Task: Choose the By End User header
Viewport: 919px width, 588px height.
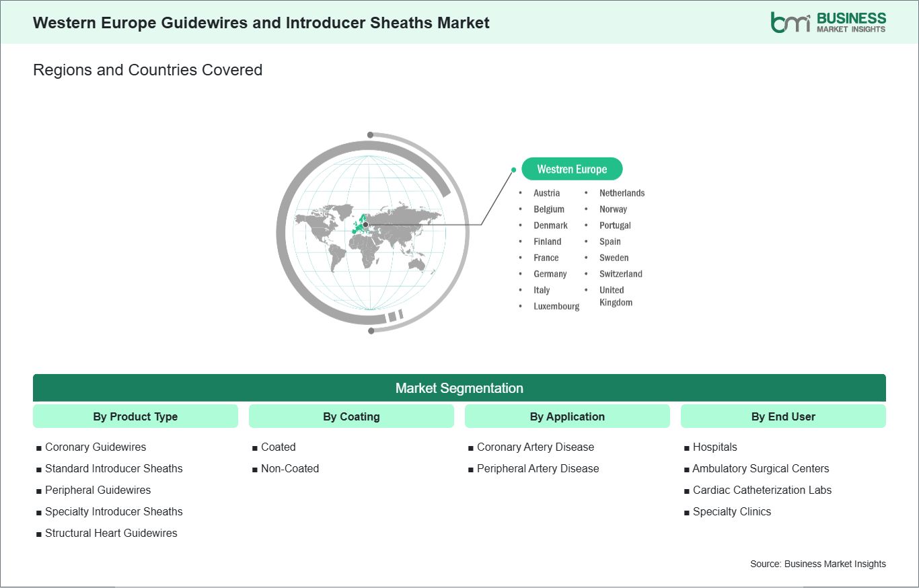Action: tap(783, 416)
